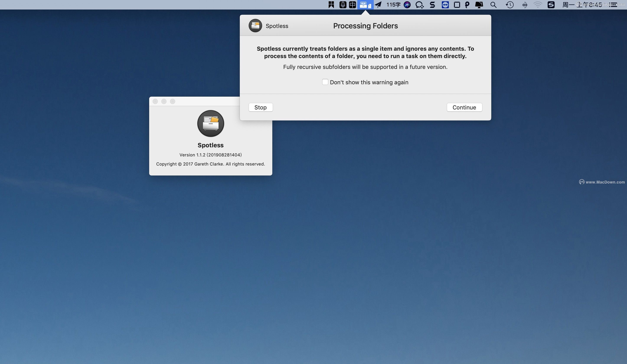
Task: Click the Stop button
Action: point(261,107)
